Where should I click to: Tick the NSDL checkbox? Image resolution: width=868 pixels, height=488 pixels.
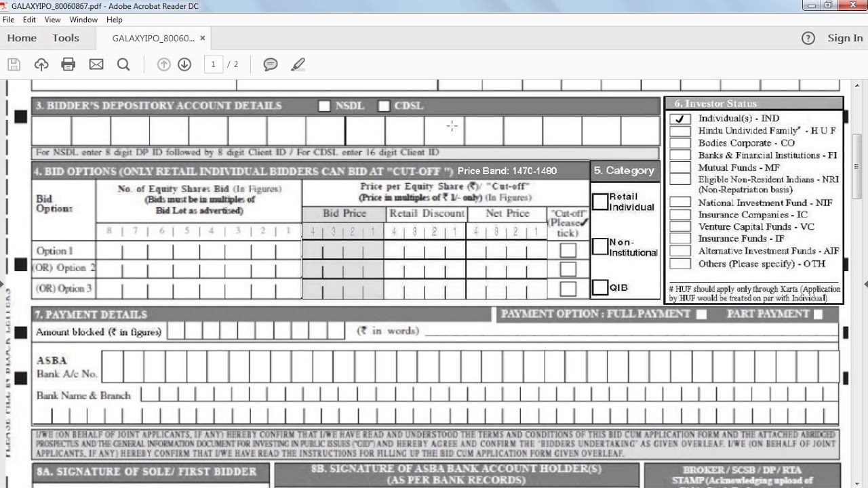324,106
